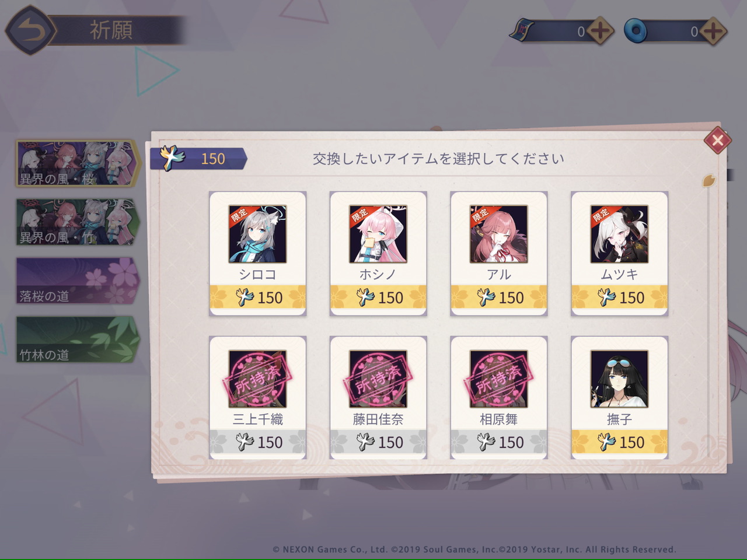Add scroll tickets with plus icon
The height and width of the screenshot is (560, 747).
tap(600, 32)
